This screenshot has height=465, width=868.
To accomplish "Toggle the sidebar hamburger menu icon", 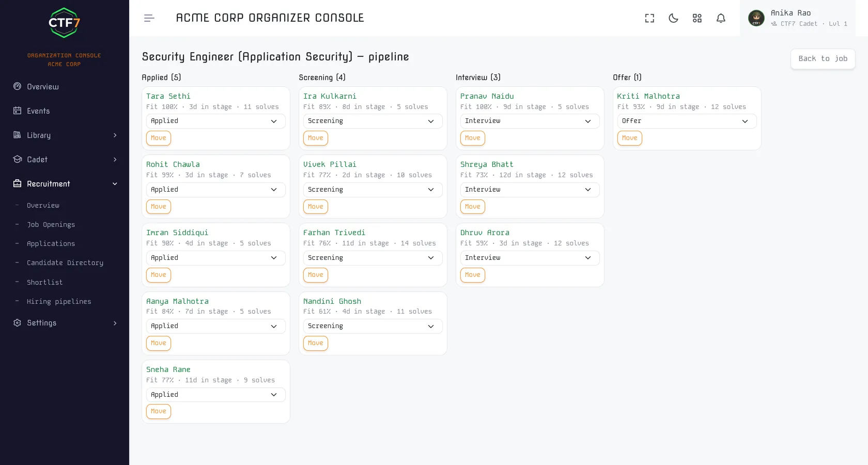I will [x=149, y=18].
